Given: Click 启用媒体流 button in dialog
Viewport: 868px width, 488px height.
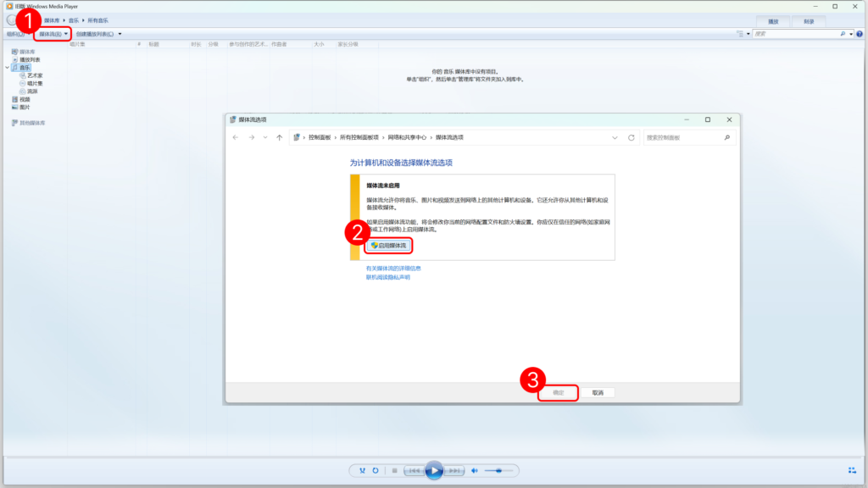Looking at the screenshot, I should 388,246.
